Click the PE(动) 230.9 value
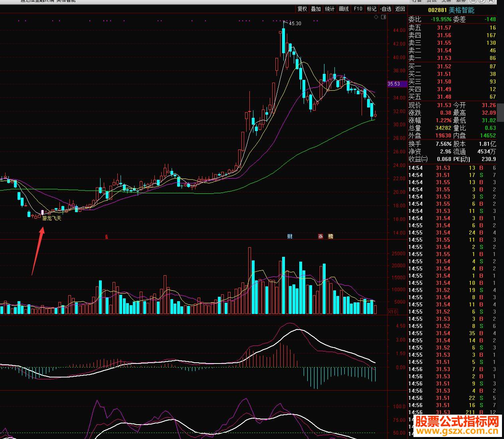The height and width of the screenshot is (439, 504). [489, 159]
